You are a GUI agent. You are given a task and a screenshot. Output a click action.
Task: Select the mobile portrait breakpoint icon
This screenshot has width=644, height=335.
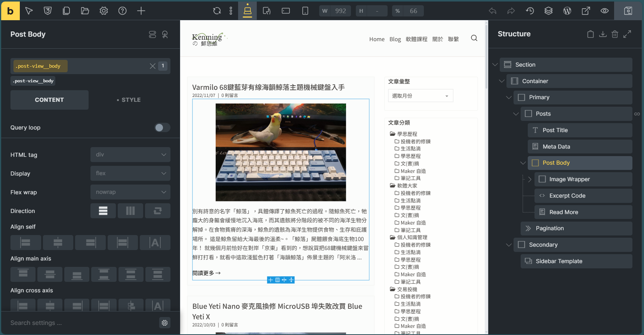pos(305,11)
